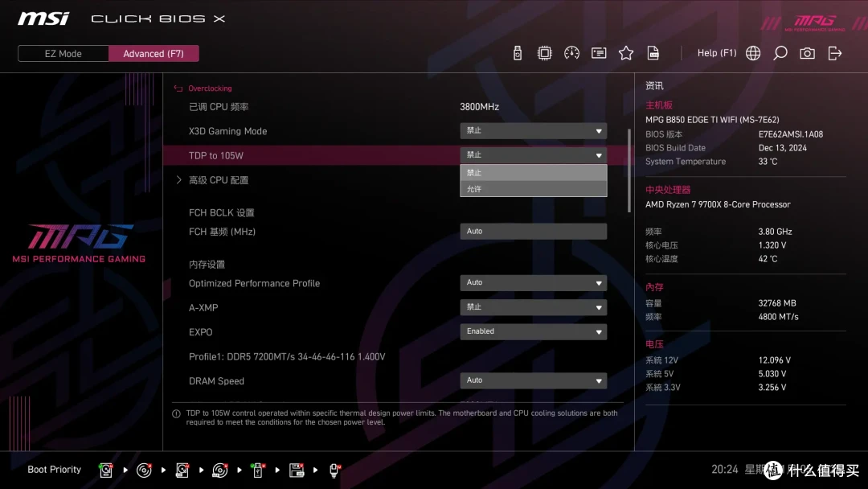This screenshot has height=489, width=868.
Task: Select the EXPO setting label
Action: 200,332
